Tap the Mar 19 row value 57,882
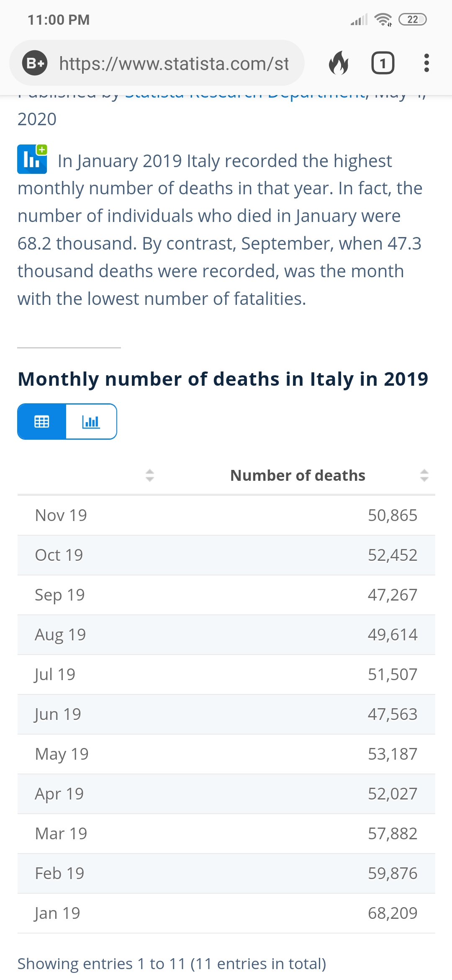Image resolution: width=452 pixels, height=980 pixels. 392,833
